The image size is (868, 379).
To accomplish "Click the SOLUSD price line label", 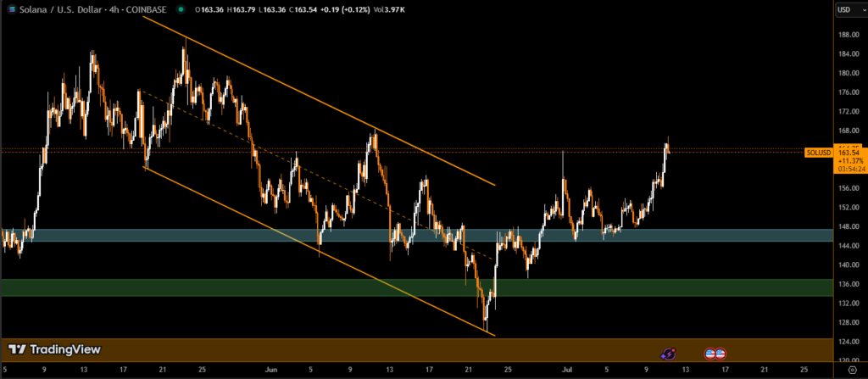I will click(x=818, y=153).
